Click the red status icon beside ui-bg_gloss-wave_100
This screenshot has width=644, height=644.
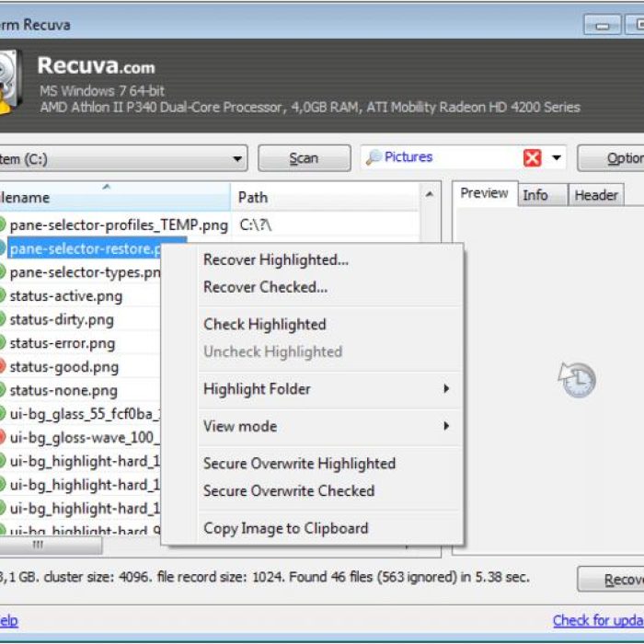point(2,437)
